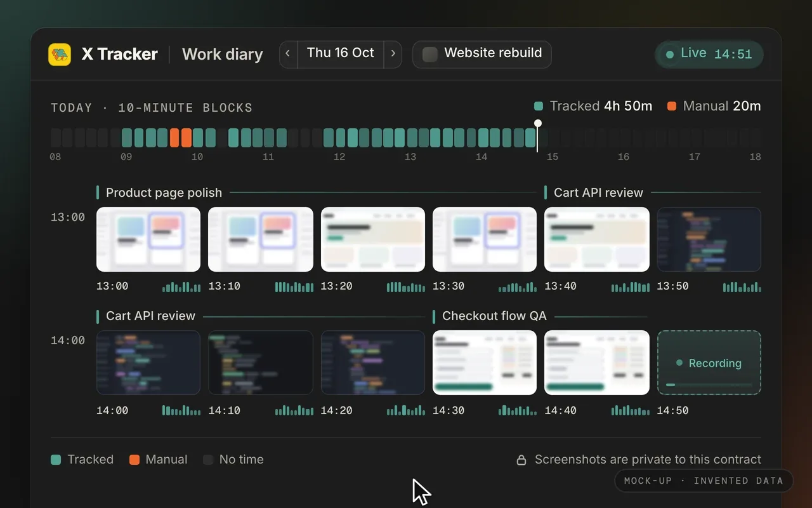
Task: Click the Manual 20m summary
Action: pos(714,106)
